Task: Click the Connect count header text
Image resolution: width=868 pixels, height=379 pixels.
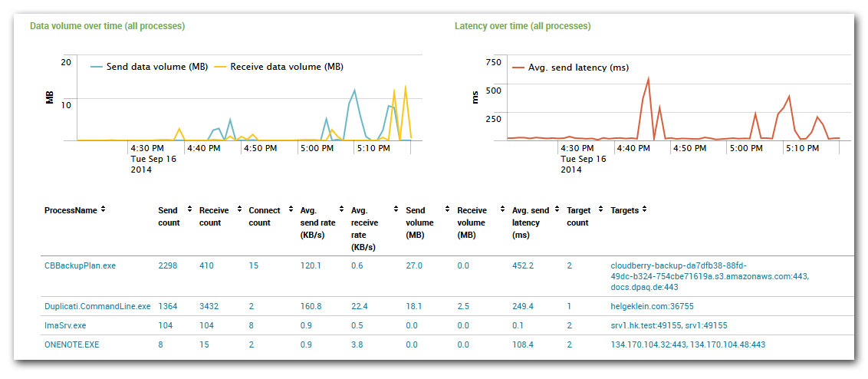Action: [265, 216]
